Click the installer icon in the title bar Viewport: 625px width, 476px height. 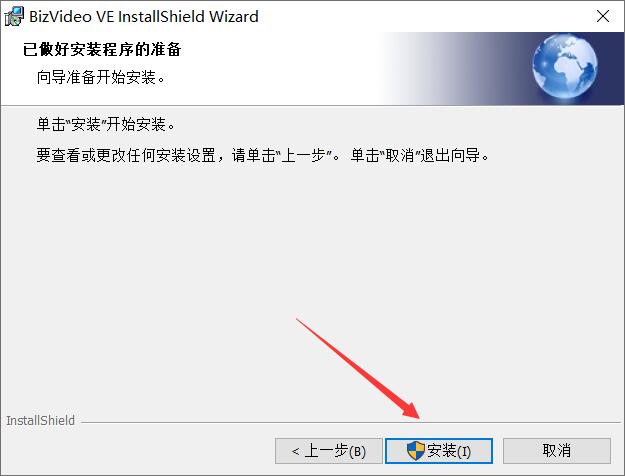[14, 16]
